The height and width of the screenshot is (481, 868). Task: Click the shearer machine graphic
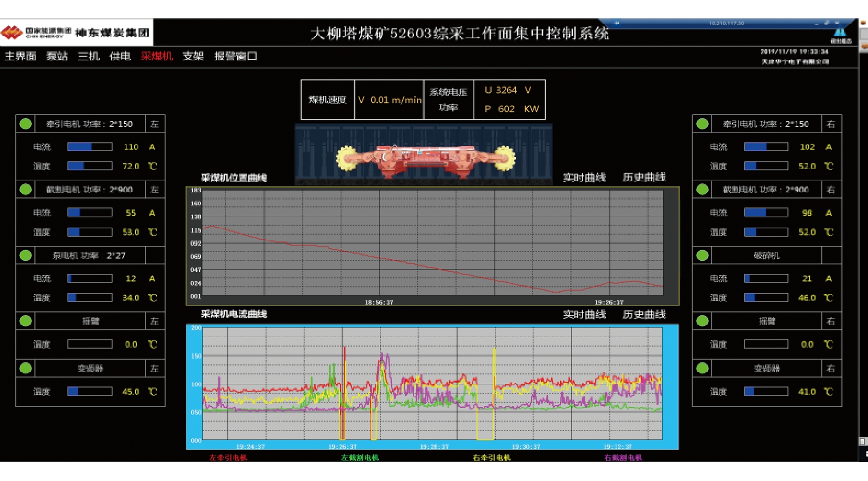[425, 156]
